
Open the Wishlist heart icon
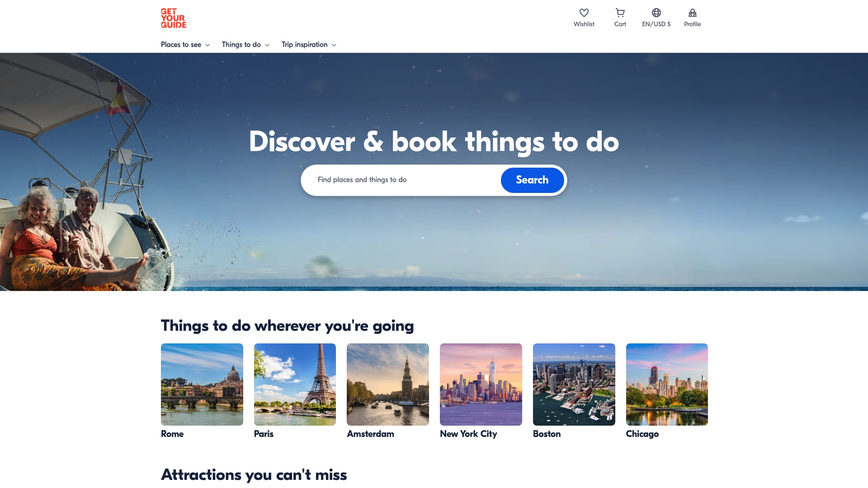coord(584,13)
